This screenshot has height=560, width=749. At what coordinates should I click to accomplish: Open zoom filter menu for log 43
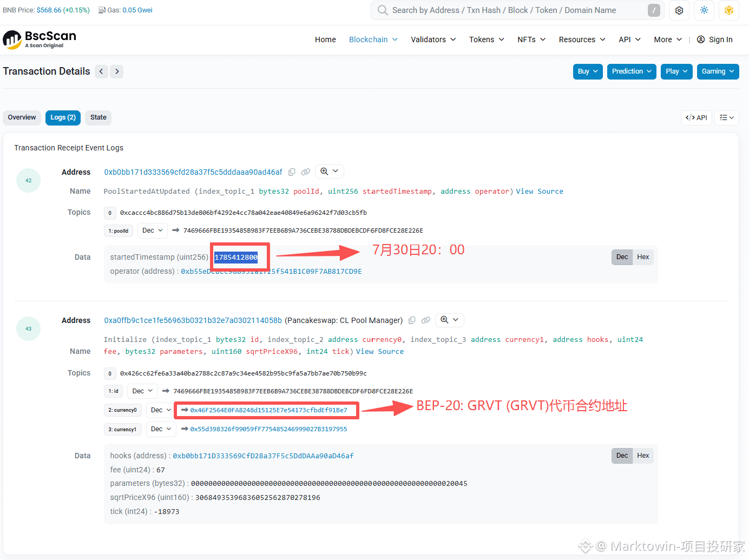pos(449,320)
